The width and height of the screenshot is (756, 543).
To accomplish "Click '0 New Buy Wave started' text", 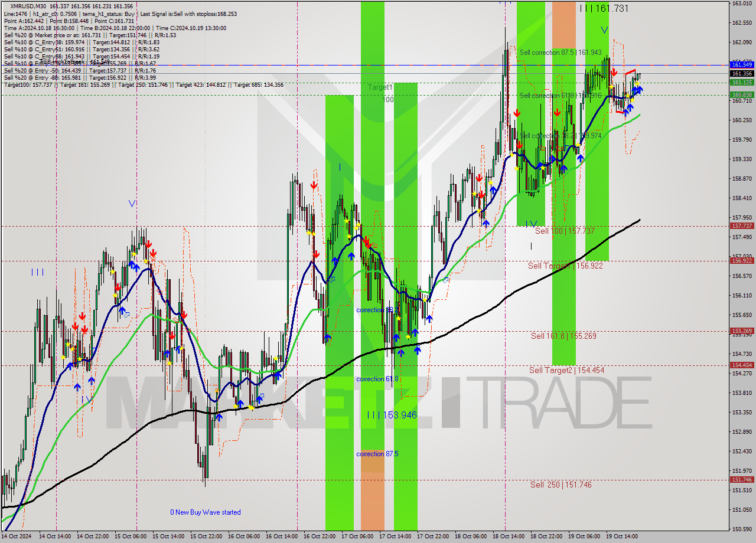I will click(x=206, y=512).
